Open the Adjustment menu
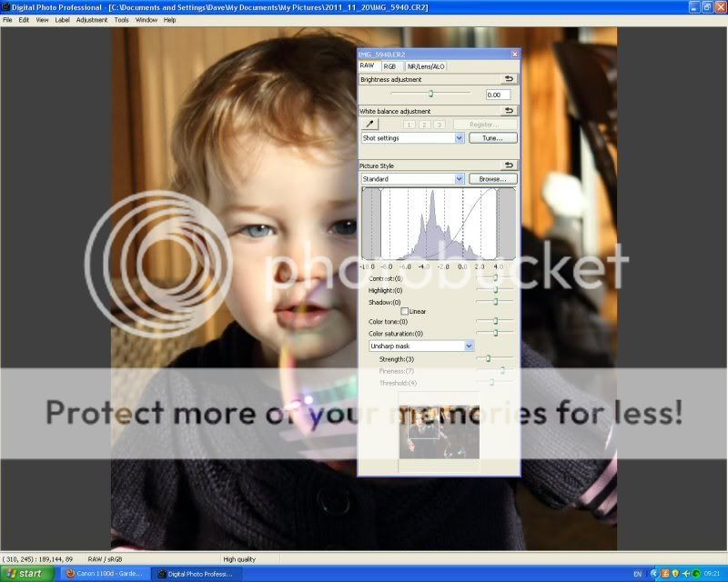The width and height of the screenshot is (728, 582). point(91,19)
